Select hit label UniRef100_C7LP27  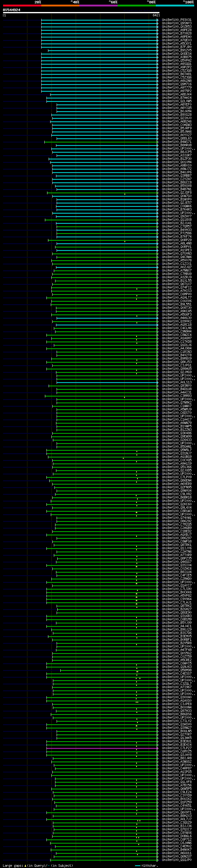tap(176, 748)
